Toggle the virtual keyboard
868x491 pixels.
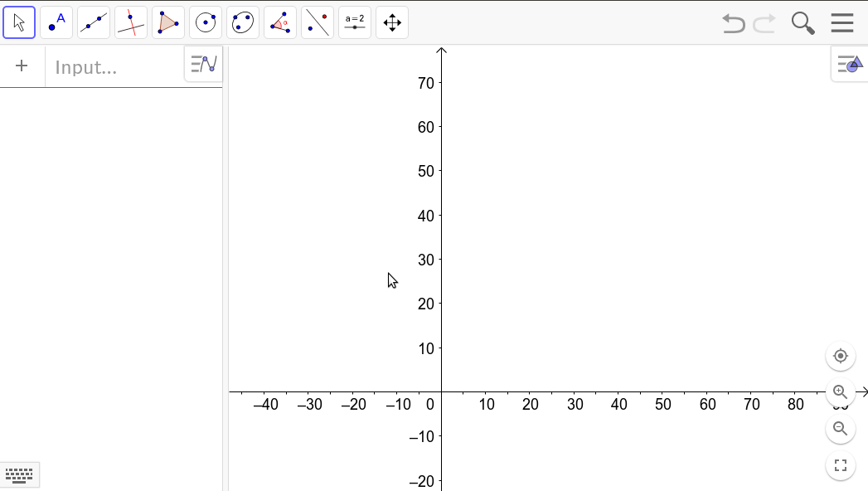[18, 474]
